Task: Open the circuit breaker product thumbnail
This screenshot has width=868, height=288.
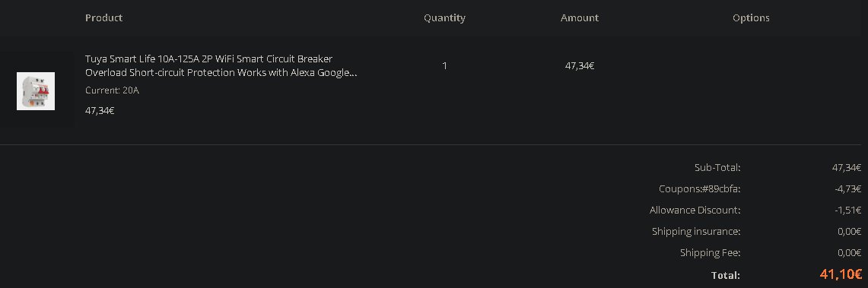Action: click(36, 91)
